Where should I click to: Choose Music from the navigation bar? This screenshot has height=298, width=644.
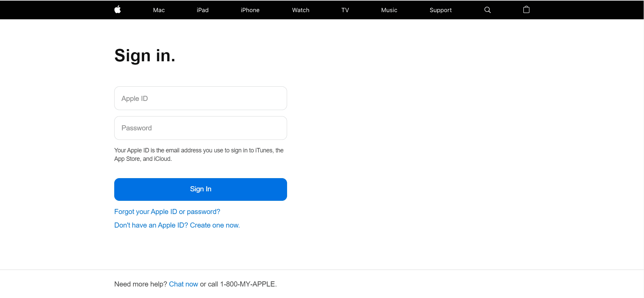click(389, 10)
